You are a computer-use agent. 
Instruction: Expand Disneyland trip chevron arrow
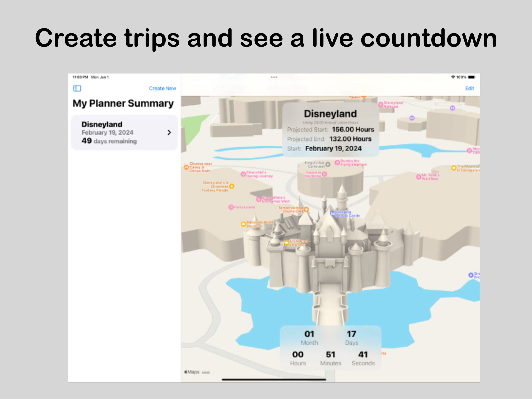tap(169, 132)
